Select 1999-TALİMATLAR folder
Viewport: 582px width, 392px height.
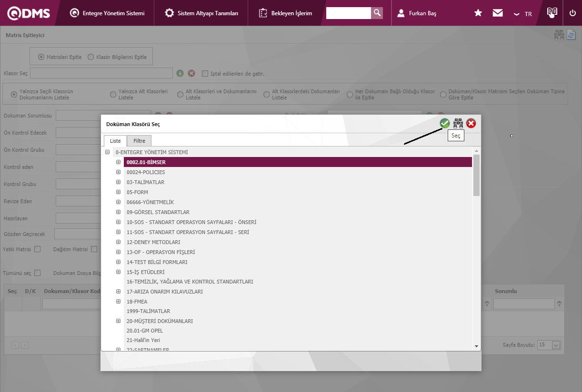[148, 311]
